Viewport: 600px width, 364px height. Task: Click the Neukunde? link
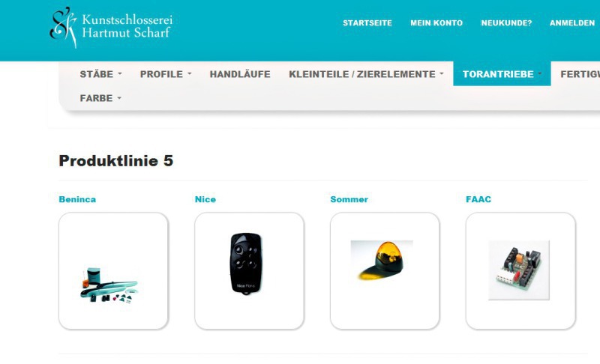coord(506,23)
